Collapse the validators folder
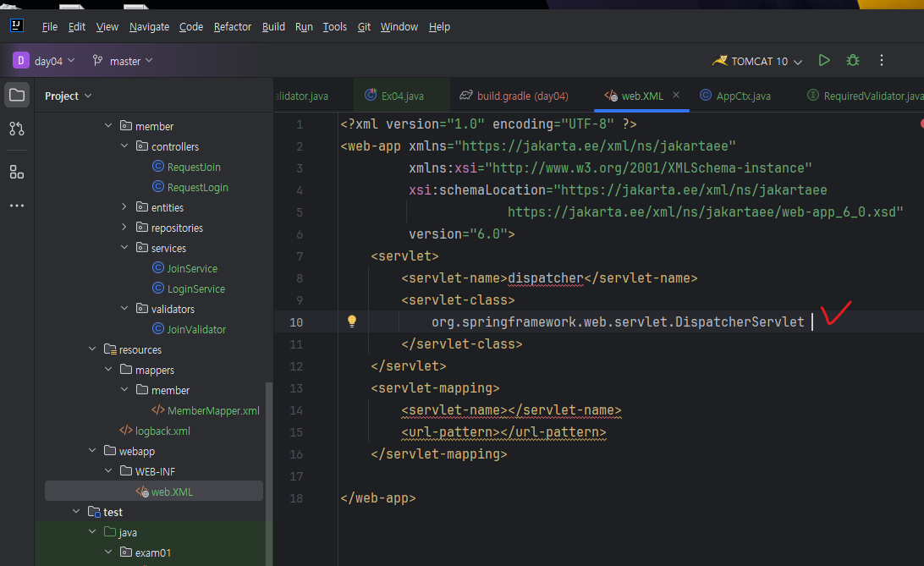The width and height of the screenshot is (924, 566). [x=124, y=308]
